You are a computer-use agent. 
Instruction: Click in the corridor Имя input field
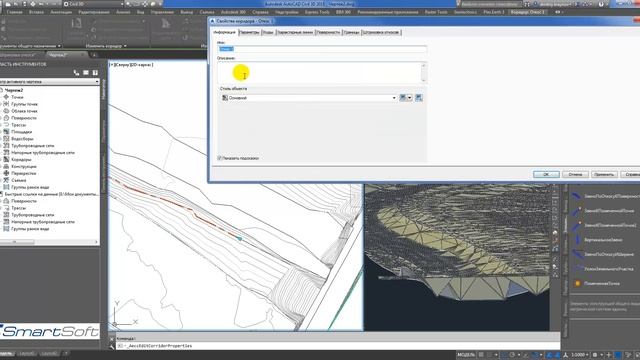pos(322,49)
